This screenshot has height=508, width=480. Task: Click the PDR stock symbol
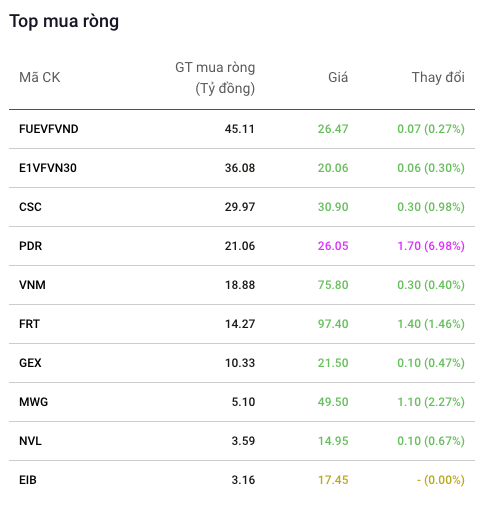click(31, 246)
